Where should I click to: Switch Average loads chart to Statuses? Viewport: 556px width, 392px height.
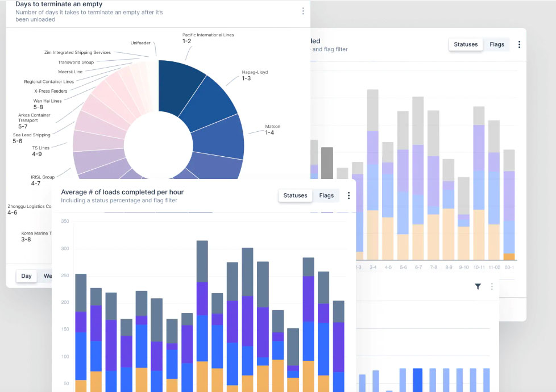click(295, 195)
